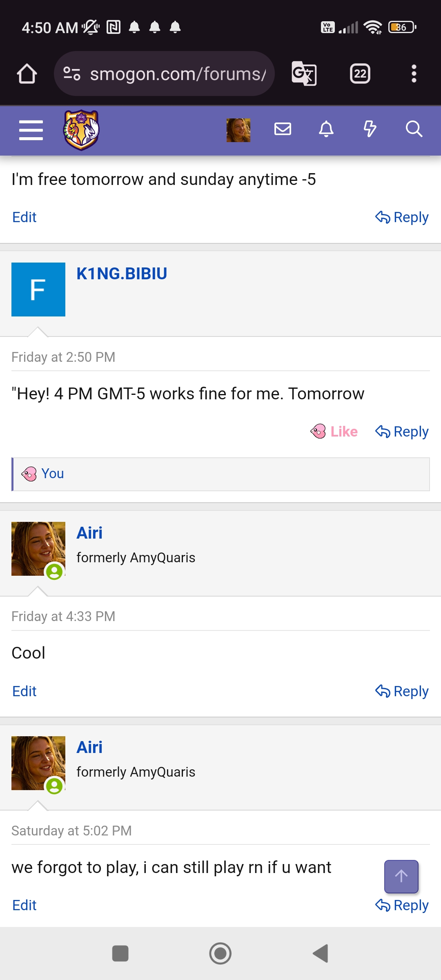
Task: Open the account avatar in header
Action: click(x=238, y=130)
